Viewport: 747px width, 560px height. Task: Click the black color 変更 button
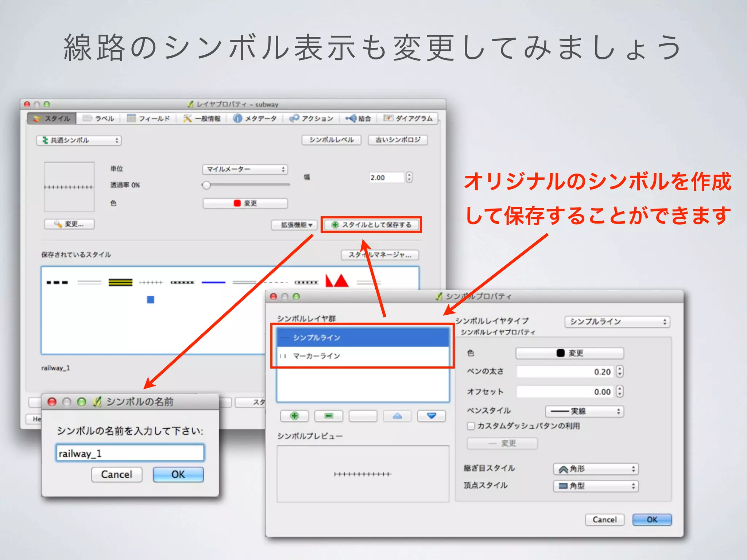click(x=570, y=353)
